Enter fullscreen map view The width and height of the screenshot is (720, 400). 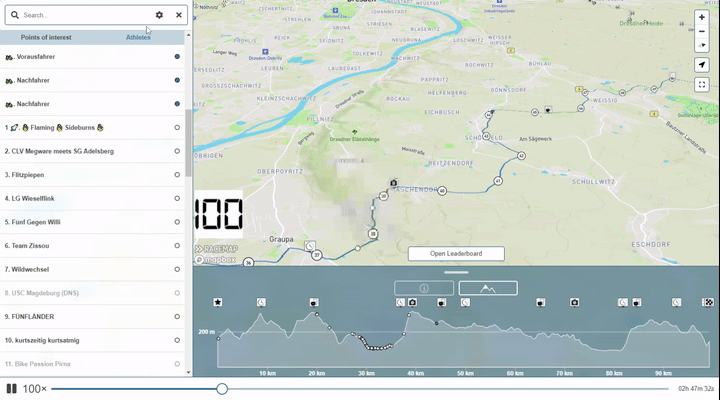pyautogui.click(x=702, y=85)
